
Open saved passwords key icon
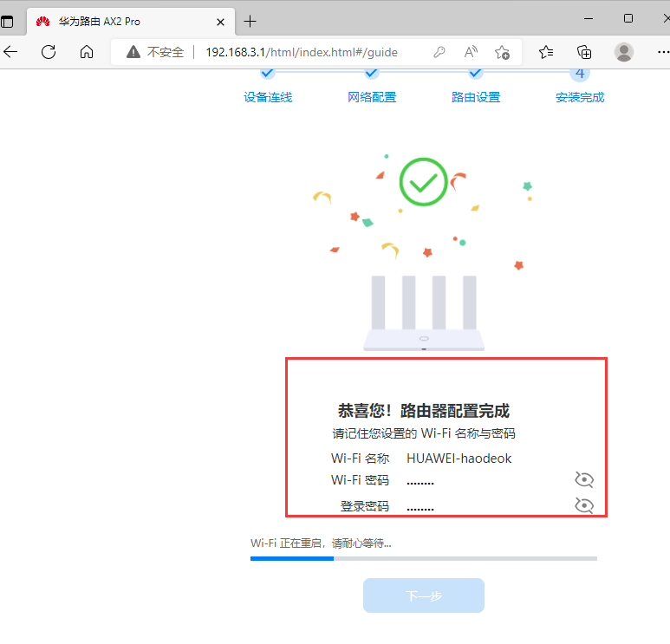[x=439, y=52]
